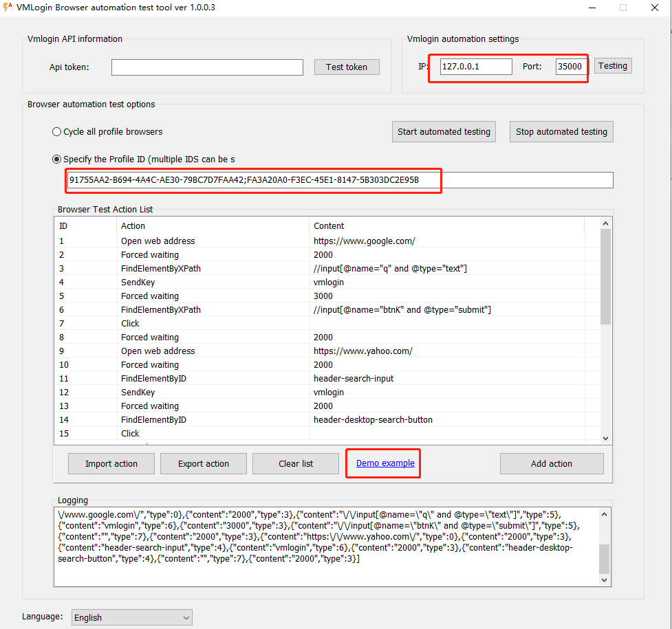Stop automated testing
The height and width of the screenshot is (629, 672).
(561, 131)
